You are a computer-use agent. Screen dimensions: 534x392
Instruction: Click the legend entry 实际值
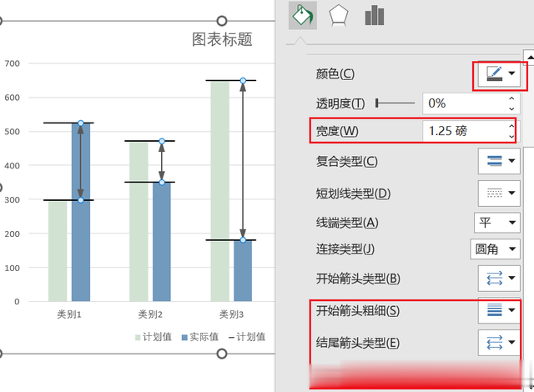click(200, 337)
